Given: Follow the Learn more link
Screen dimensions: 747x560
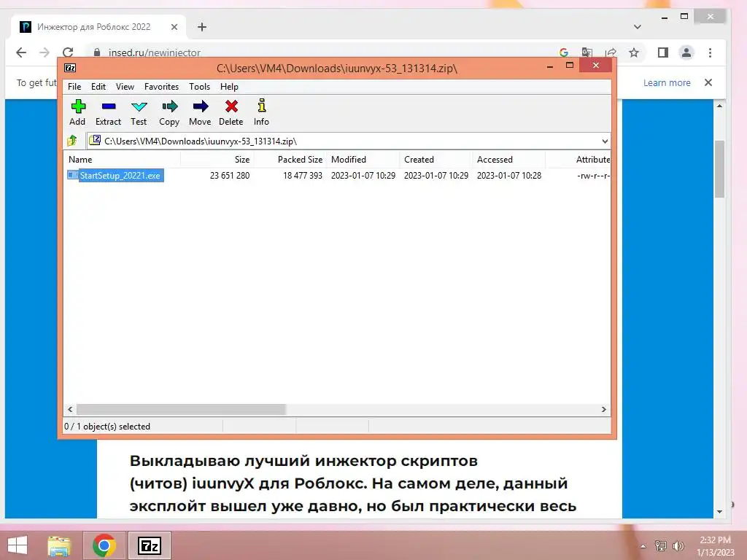Looking at the screenshot, I should pyautogui.click(x=667, y=82).
